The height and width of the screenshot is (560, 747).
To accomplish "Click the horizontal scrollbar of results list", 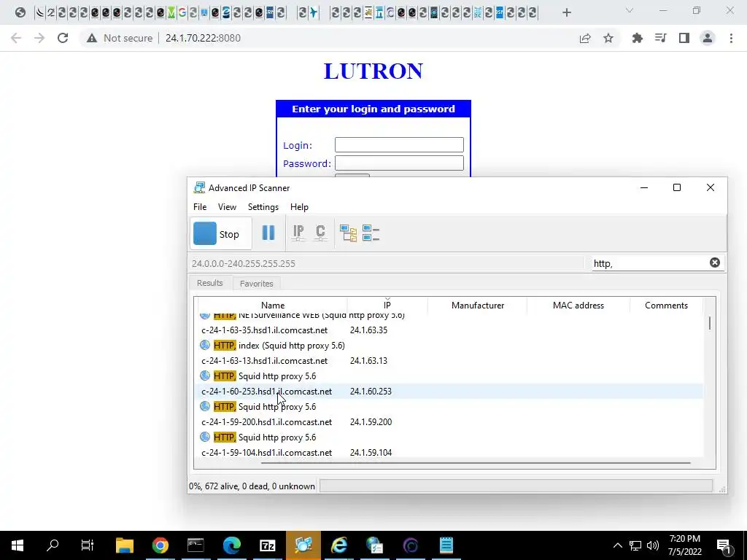I will point(475,462).
